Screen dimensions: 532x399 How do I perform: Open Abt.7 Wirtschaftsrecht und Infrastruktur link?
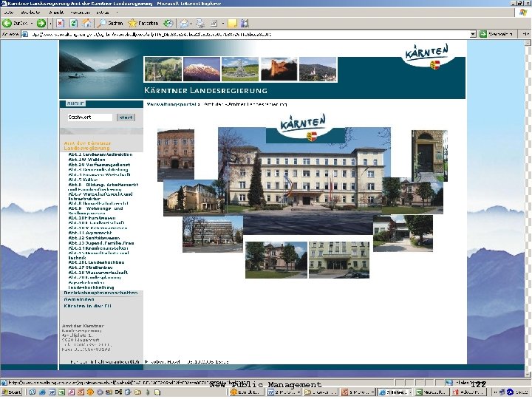(x=100, y=197)
